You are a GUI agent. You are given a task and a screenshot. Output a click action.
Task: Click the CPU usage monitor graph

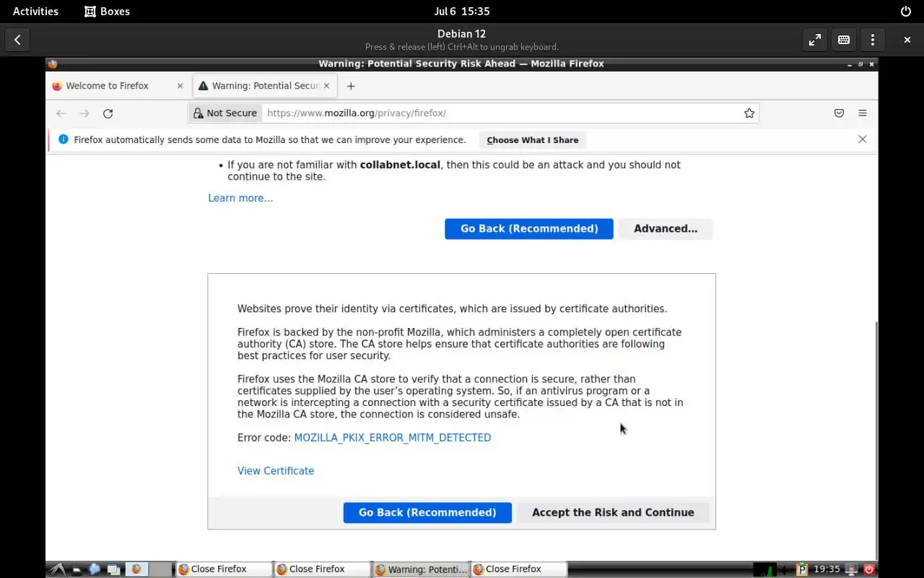tap(764, 569)
